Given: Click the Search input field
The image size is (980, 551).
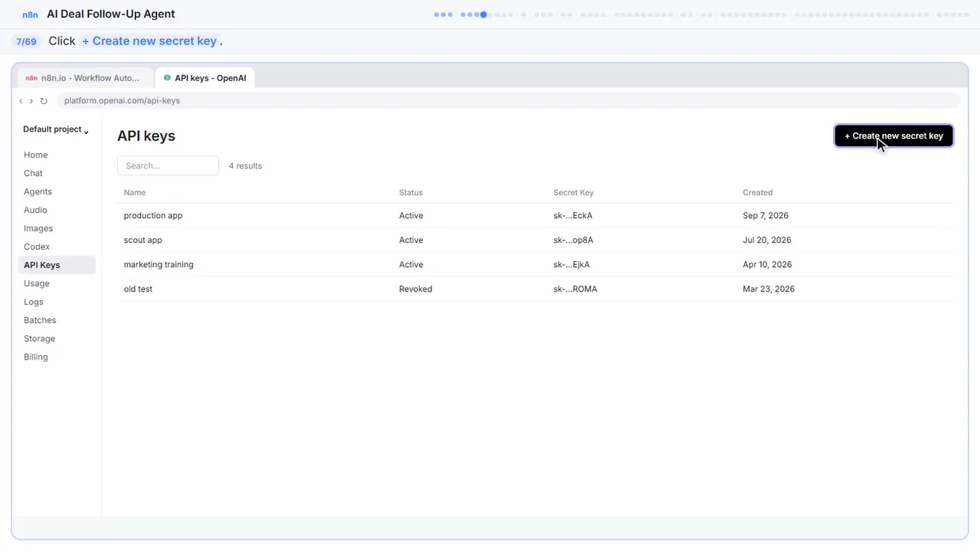Looking at the screenshot, I should point(168,166).
